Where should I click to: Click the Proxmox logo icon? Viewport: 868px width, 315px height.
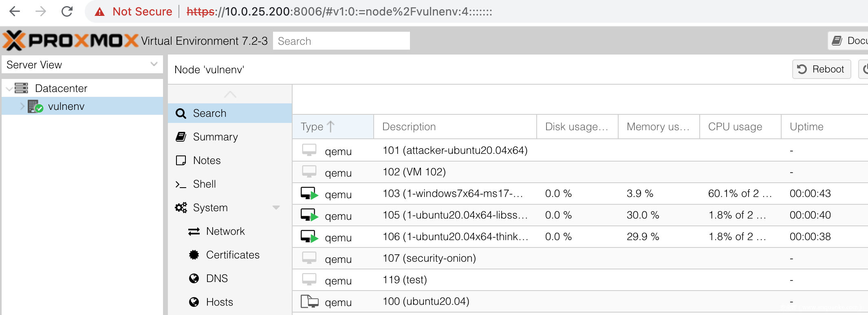(15, 41)
